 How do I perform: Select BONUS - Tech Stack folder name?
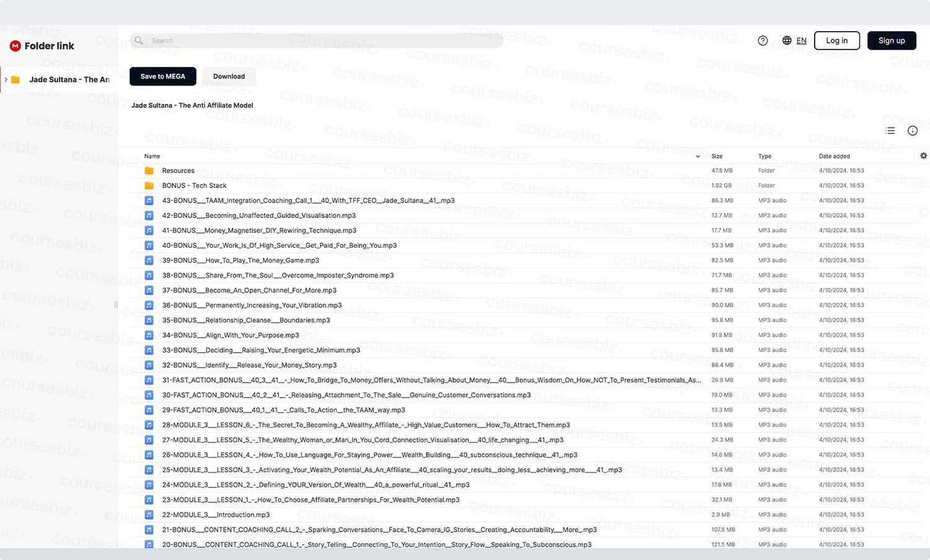point(194,185)
